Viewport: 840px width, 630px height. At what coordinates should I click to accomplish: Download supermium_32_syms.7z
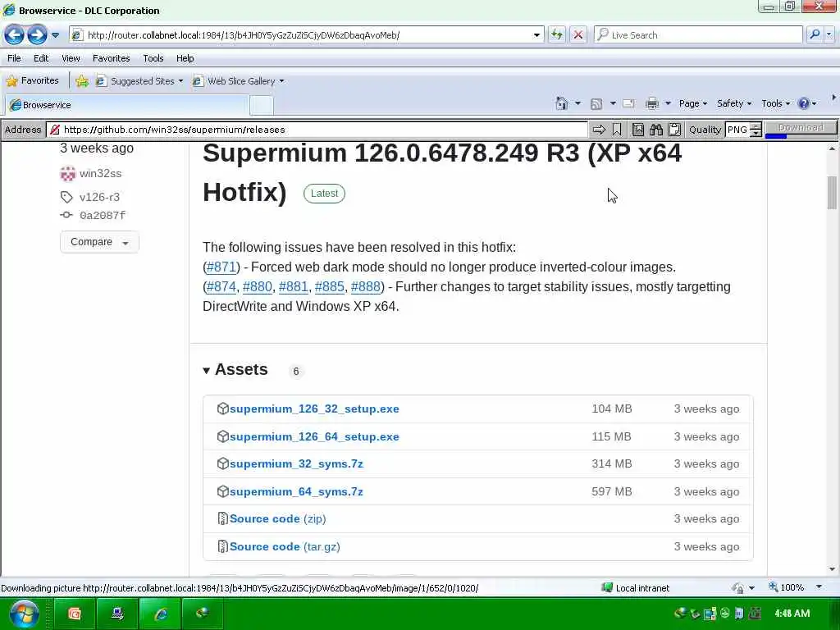tap(296, 464)
